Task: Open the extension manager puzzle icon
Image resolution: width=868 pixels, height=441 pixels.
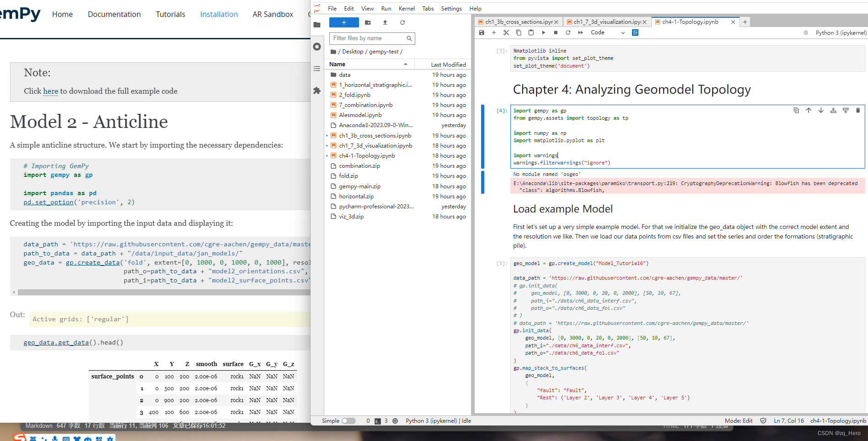Action: pyautogui.click(x=317, y=90)
